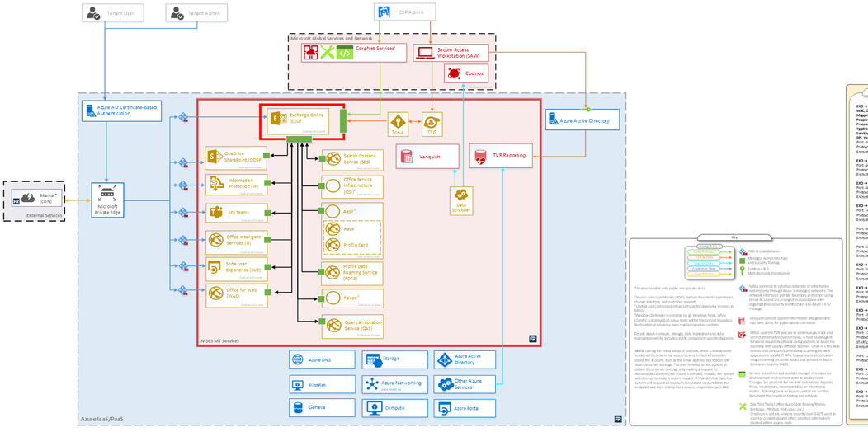
Task: Click the red cloud icon in CorpNet Services
Action: [310, 53]
